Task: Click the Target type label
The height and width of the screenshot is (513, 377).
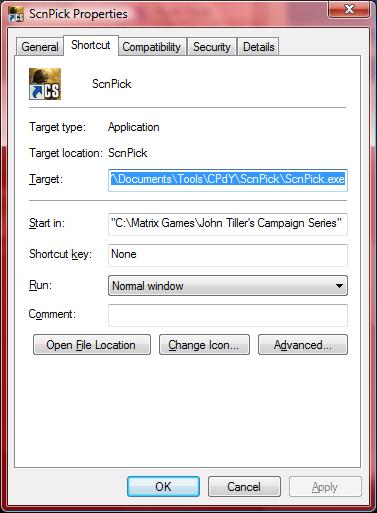Action: (x=57, y=127)
